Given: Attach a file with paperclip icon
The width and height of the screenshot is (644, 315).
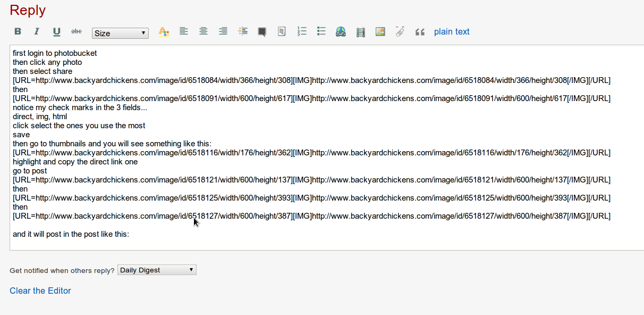Looking at the screenshot, I should pos(400,32).
